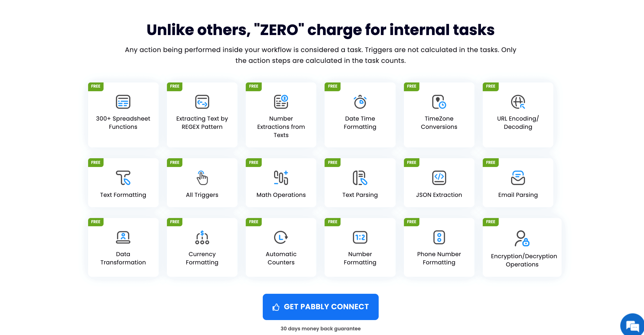
Task: Select the Date Time Formatting stopwatch icon
Action: coord(360,102)
